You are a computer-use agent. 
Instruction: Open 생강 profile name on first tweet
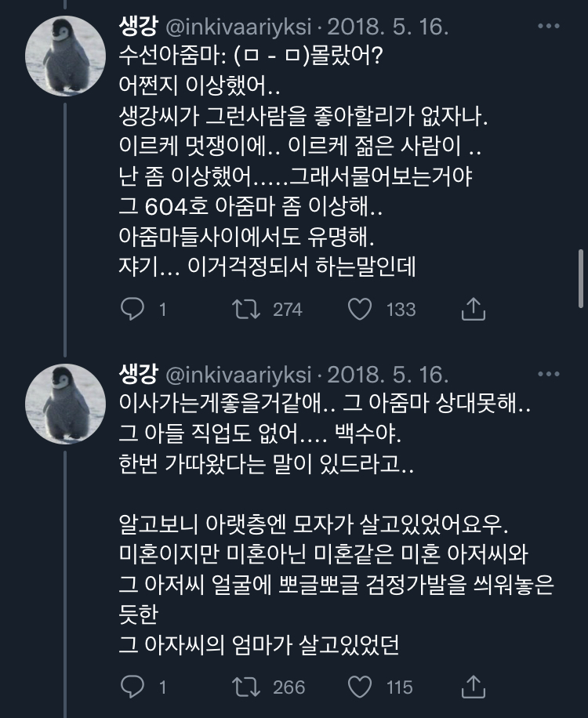pyautogui.click(x=138, y=27)
